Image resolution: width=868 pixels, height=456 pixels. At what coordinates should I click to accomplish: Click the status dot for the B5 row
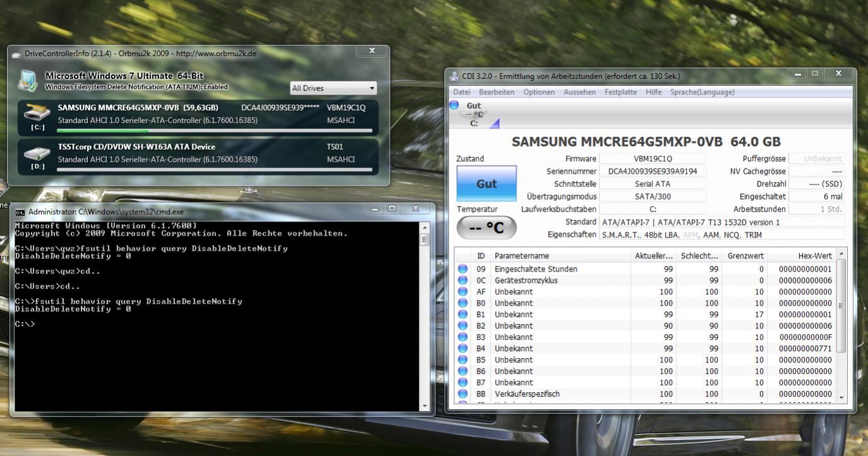(463, 360)
